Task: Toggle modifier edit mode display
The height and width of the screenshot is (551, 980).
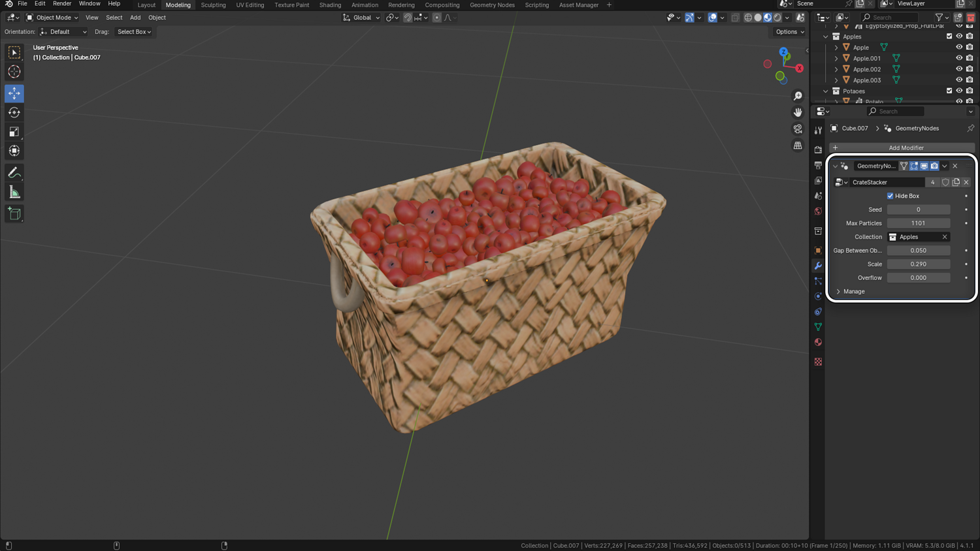Action: (x=914, y=166)
